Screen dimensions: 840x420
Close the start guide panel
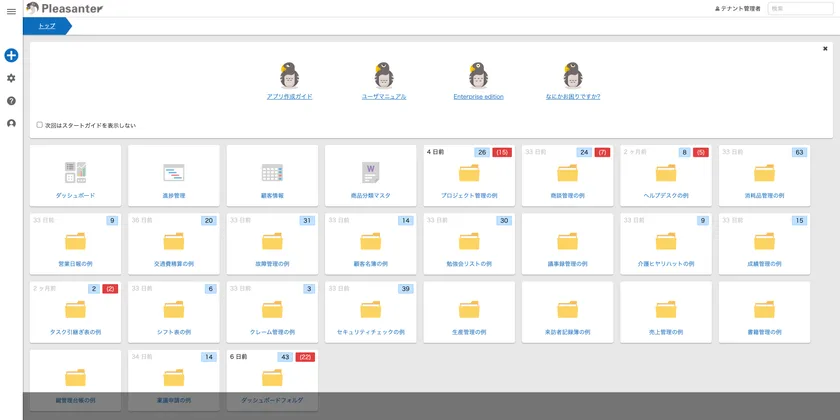click(x=825, y=48)
